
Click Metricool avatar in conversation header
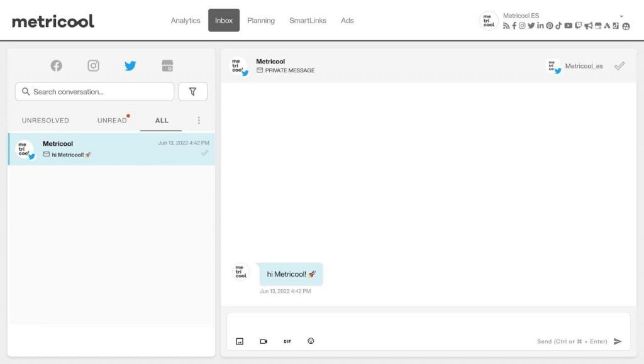pos(238,66)
